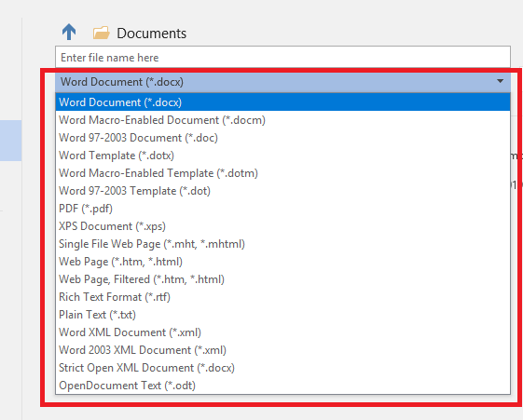Image resolution: width=523 pixels, height=420 pixels.
Task: Click the Documents folder name
Action: (x=151, y=34)
